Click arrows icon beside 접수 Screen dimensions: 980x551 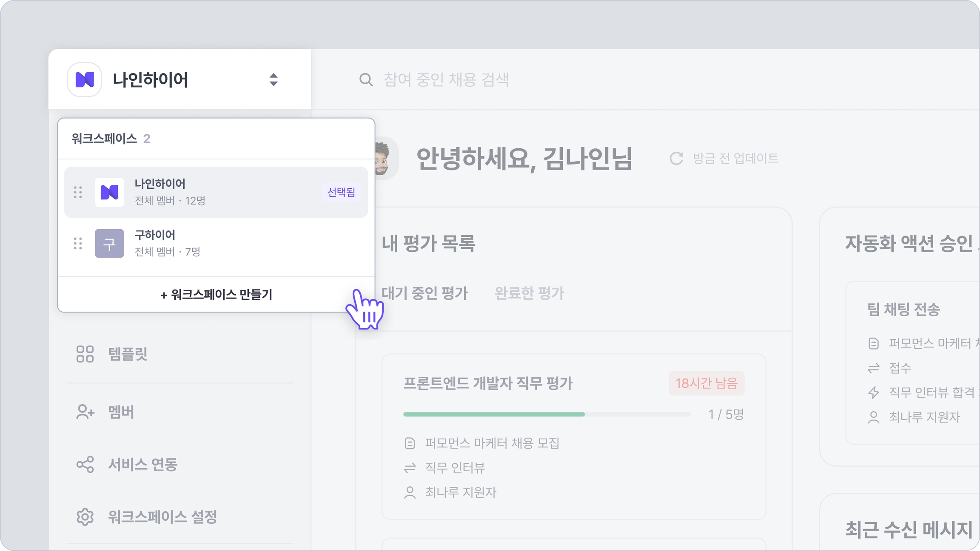point(873,368)
